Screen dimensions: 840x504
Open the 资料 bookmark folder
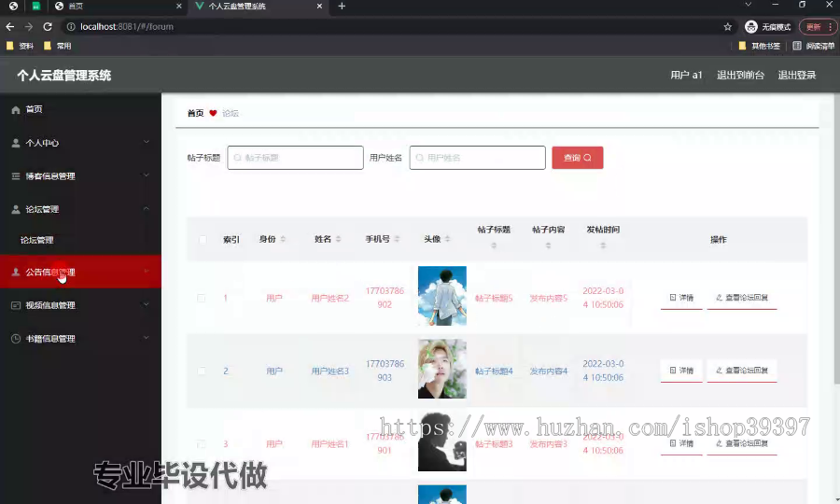coord(20,46)
